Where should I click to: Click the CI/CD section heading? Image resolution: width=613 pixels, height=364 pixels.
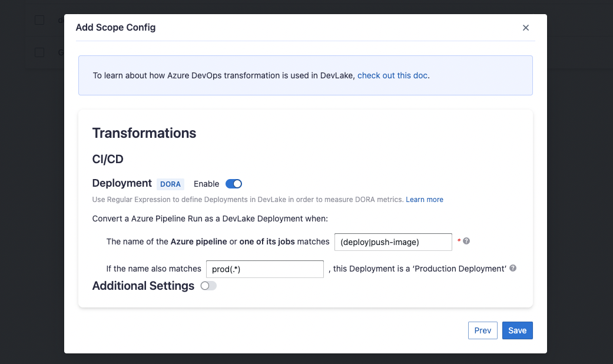tap(108, 159)
